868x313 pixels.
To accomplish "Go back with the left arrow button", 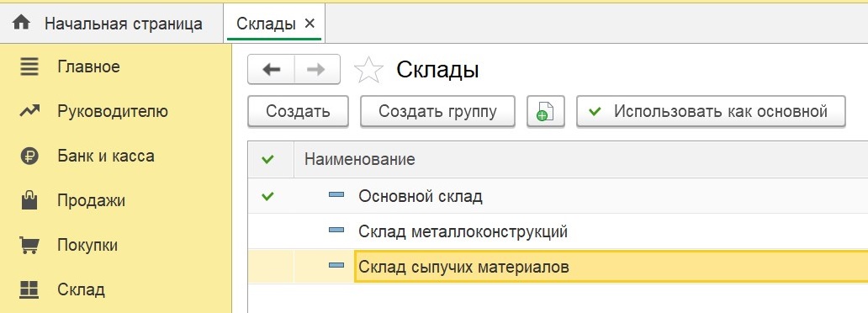I will (271, 70).
